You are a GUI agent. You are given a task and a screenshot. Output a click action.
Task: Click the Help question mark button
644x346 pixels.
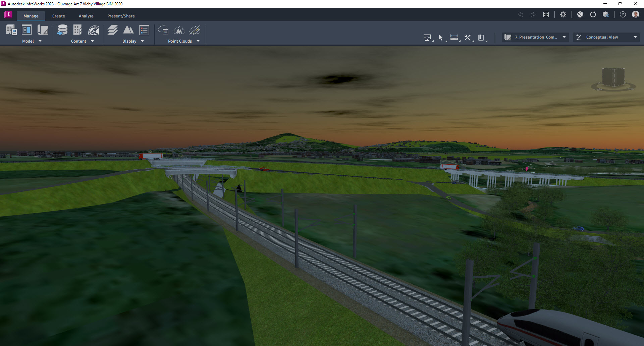(623, 14)
